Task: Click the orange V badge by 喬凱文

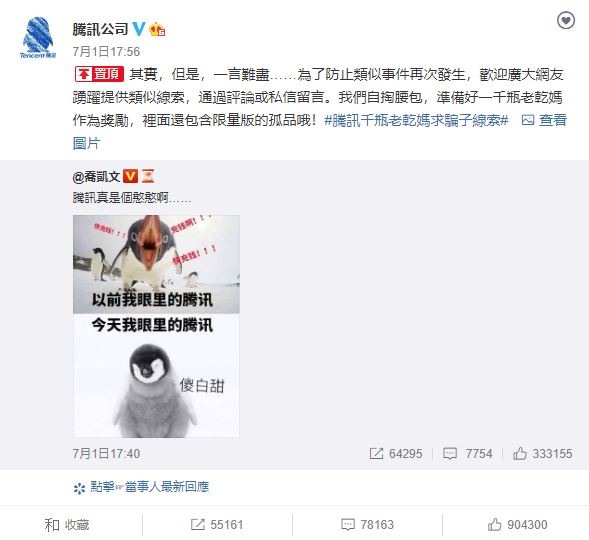Action: (130, 176)
